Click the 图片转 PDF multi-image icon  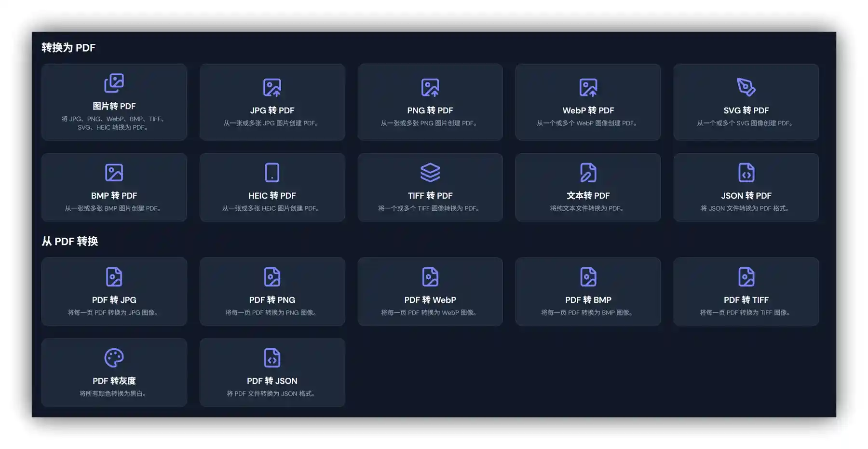pyautogui.click(x=114, y=83)
